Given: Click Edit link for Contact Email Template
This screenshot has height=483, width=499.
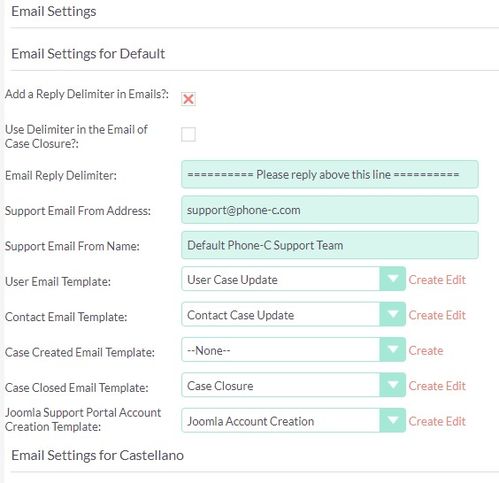Looking at the screenshot, I should pos(456,315).
